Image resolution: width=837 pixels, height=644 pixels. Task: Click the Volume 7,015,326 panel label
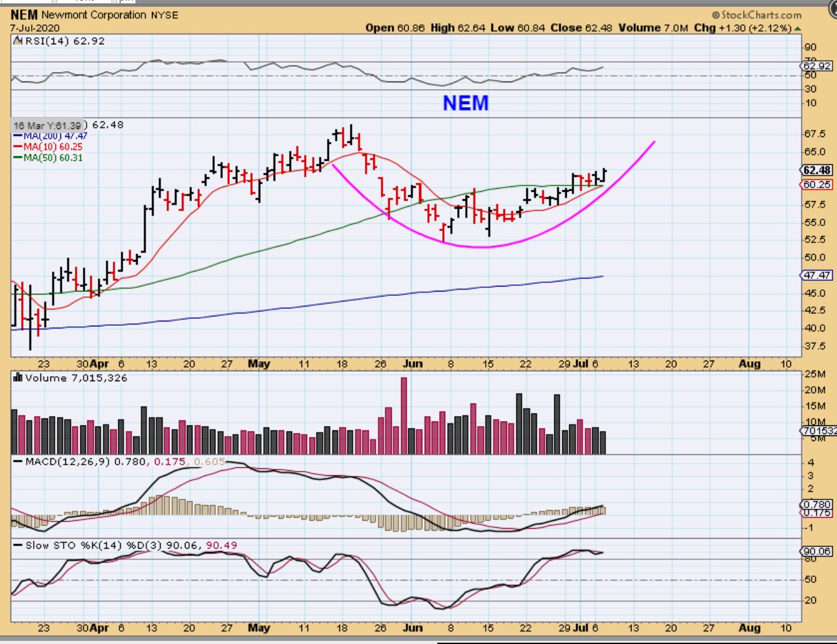point(76,378)
